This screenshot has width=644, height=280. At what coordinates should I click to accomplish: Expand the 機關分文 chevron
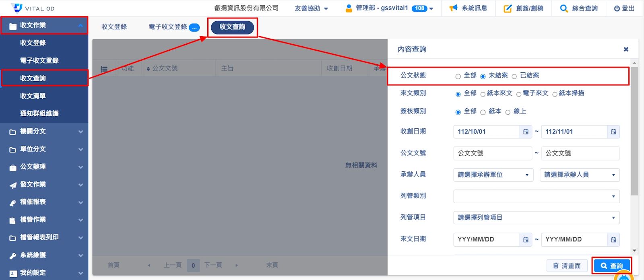pyautogui.click(x=80, y=132)
